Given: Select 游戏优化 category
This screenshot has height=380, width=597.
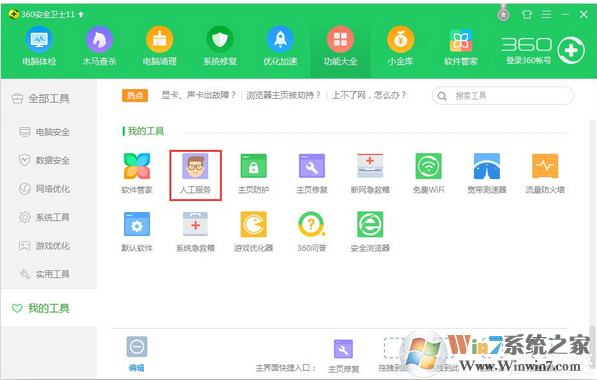Looking at the screenshot, I should coord(49,246).
